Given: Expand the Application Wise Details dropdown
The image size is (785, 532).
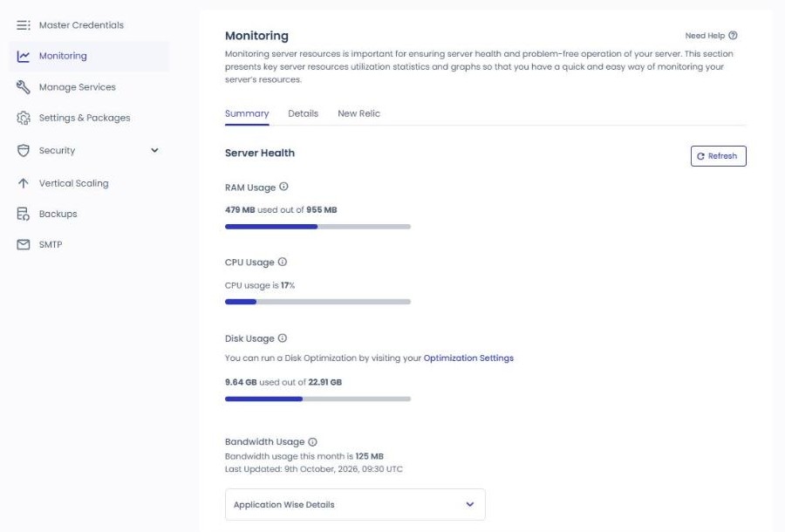Looking at the screenshot, I should (x=355, y=504).
